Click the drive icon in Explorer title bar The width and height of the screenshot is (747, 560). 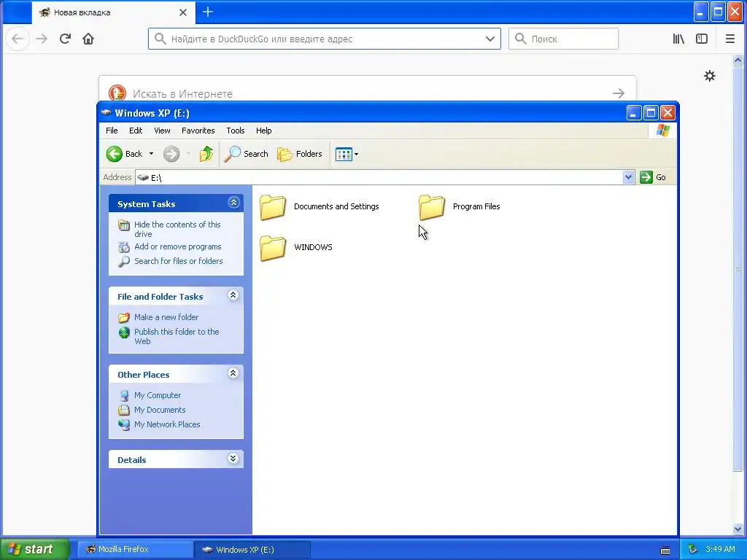107,113
